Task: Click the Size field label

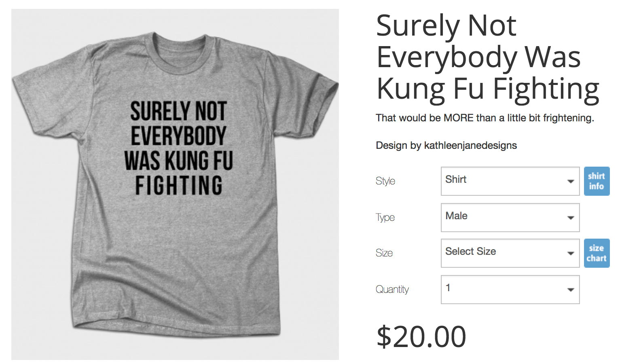Action: [384, 253]
